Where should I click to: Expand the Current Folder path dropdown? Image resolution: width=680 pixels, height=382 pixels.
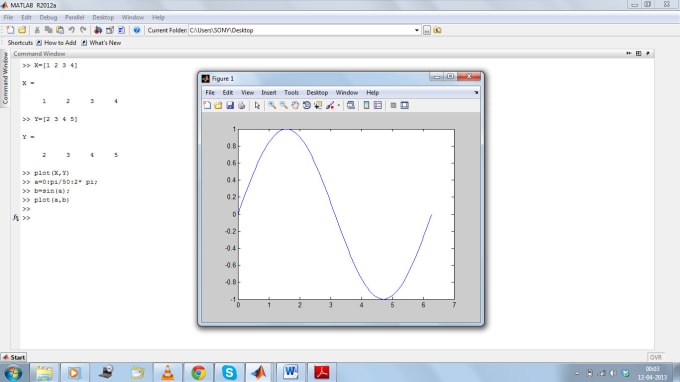[417, 30]
